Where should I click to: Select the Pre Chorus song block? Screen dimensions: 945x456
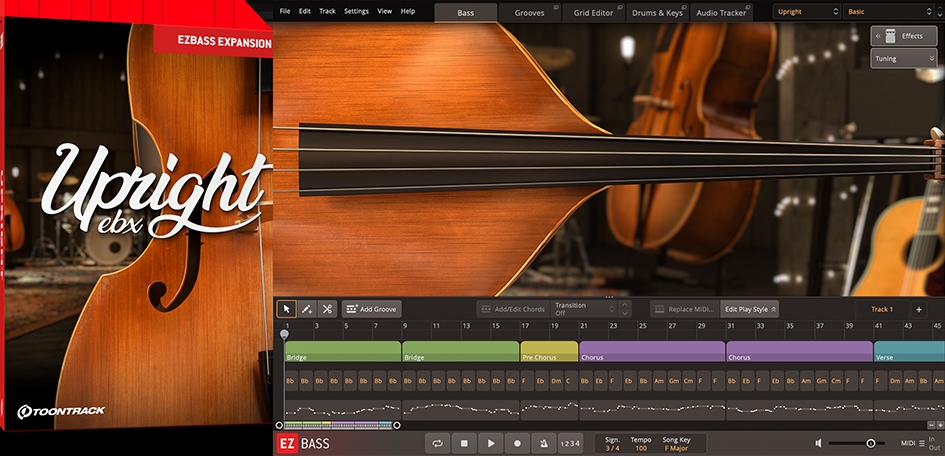coord(549,351)
